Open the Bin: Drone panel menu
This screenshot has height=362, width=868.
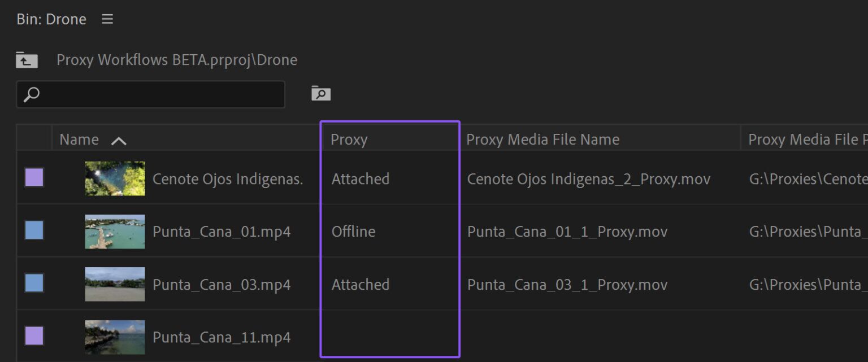pos(107,19)
